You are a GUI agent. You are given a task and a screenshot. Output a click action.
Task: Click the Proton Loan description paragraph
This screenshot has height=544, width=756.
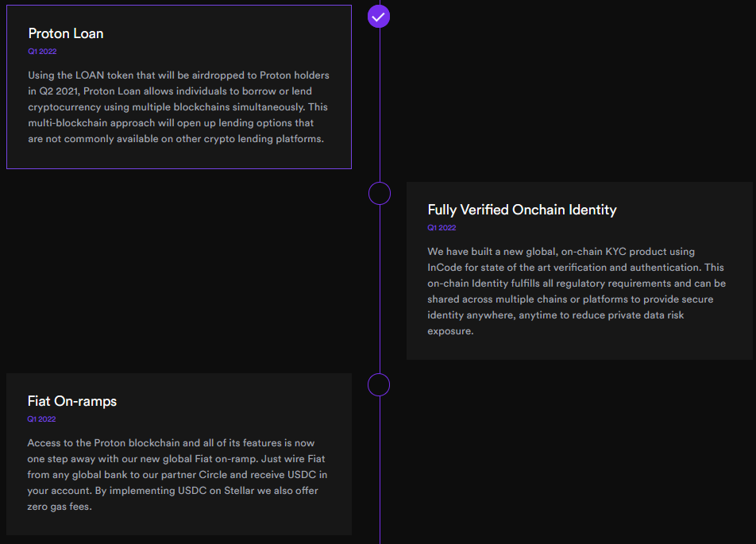(x=179, y=107)
